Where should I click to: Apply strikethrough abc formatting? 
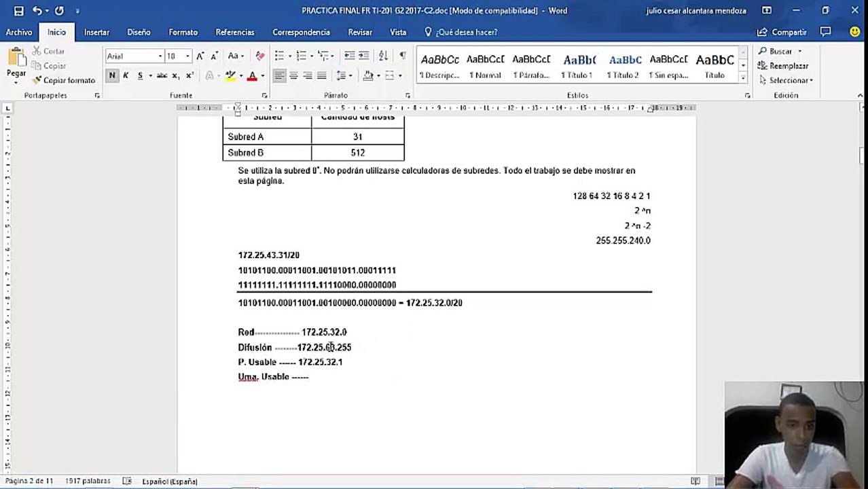click(x=162, y=75)
